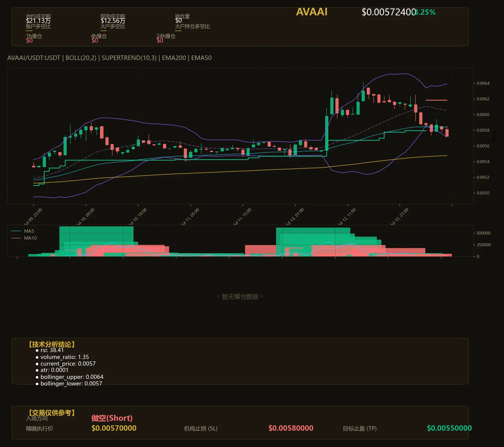Select the stop-loss value $0.00580000

click(x=291, y=428)
